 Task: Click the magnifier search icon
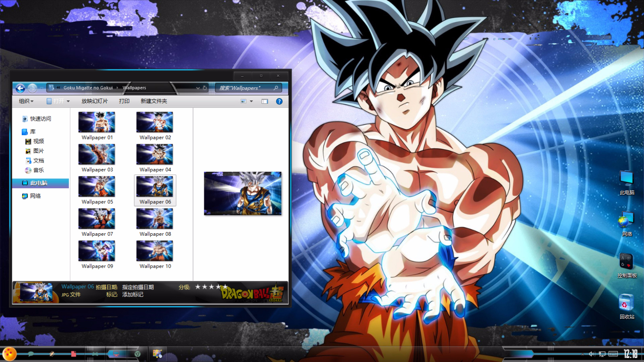click(x=276, y=88)
